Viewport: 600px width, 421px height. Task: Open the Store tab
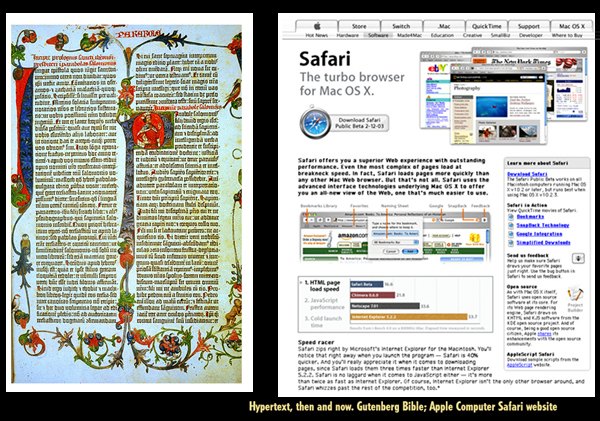359,26
